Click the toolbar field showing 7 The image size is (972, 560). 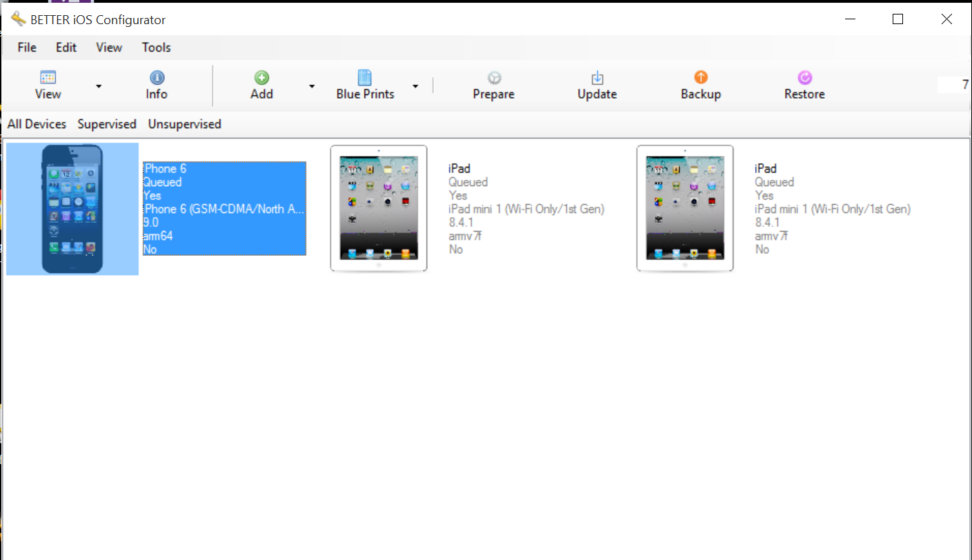[x=954, y=85]
